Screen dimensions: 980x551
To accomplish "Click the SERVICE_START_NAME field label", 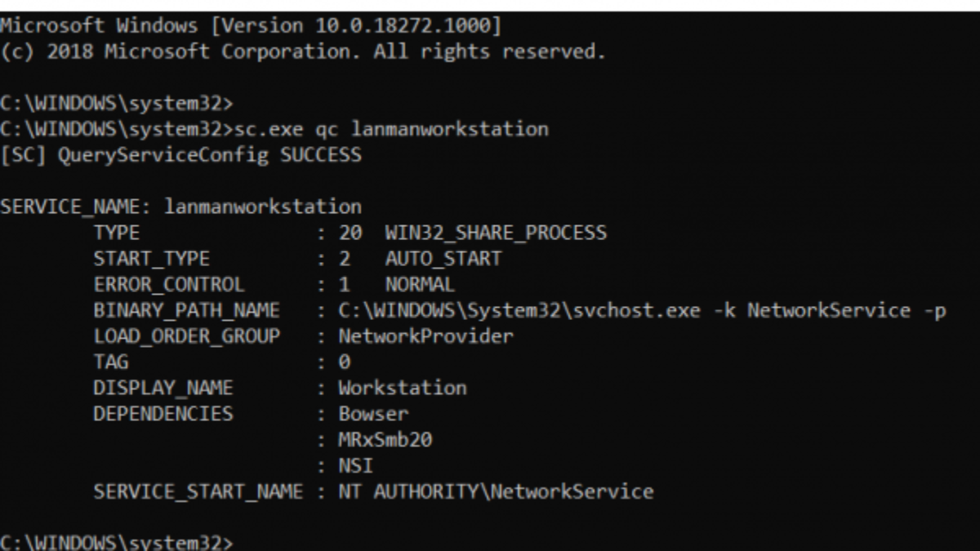I will (x=198, y=492).
